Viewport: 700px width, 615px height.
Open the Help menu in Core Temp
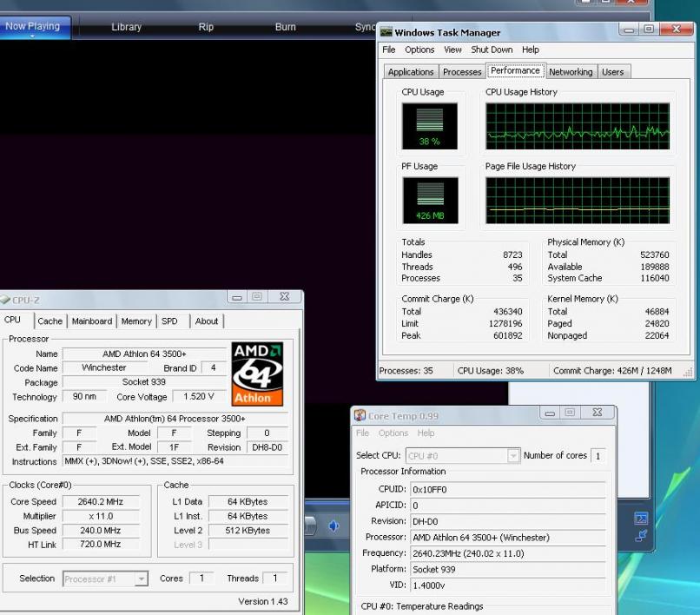click(426, 433)
